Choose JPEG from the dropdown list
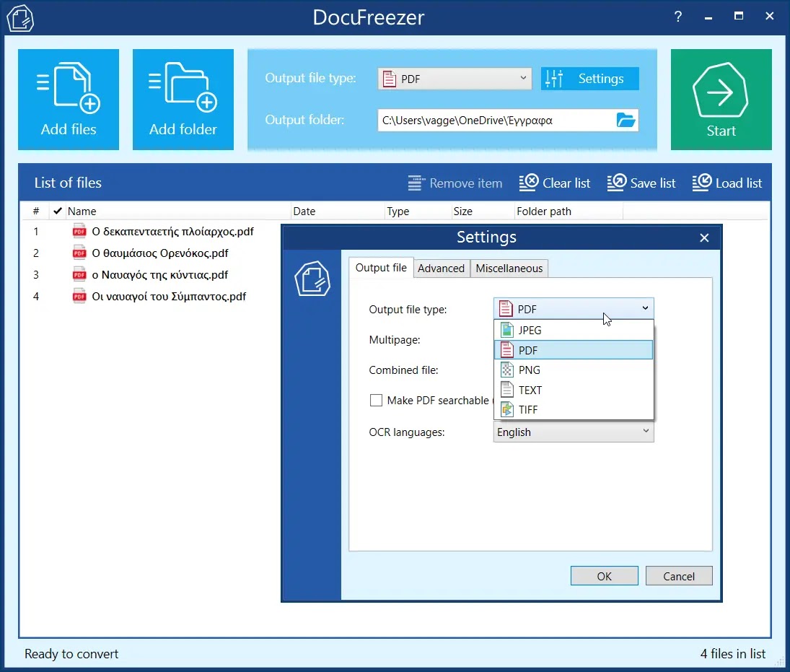The height and width of the screenshot is (672, 790). click(574, 330)
